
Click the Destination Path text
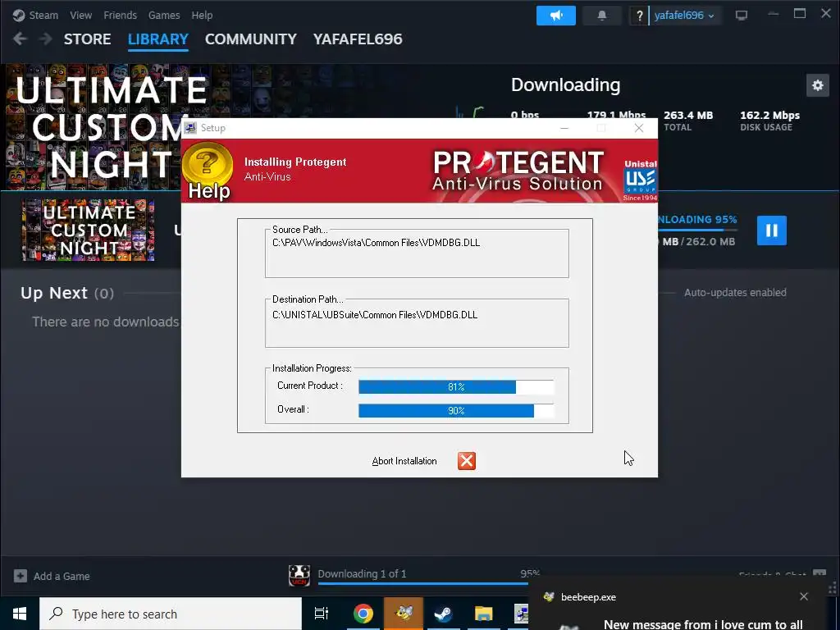[x=375, y=314]
